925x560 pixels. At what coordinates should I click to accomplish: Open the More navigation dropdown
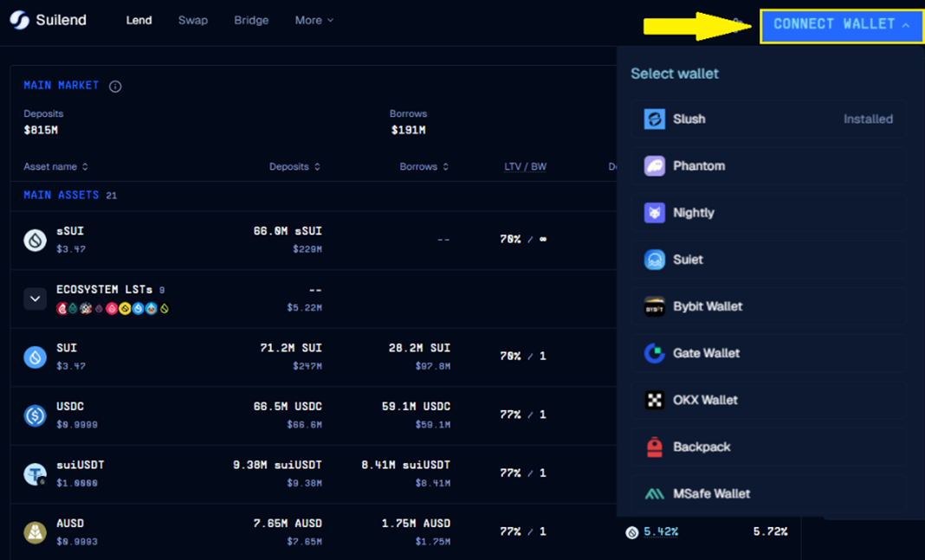(314, 20)
